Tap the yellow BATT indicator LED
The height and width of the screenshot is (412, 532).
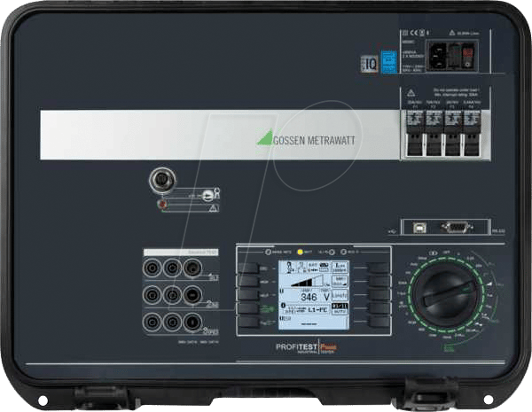[x=300, y=252]
